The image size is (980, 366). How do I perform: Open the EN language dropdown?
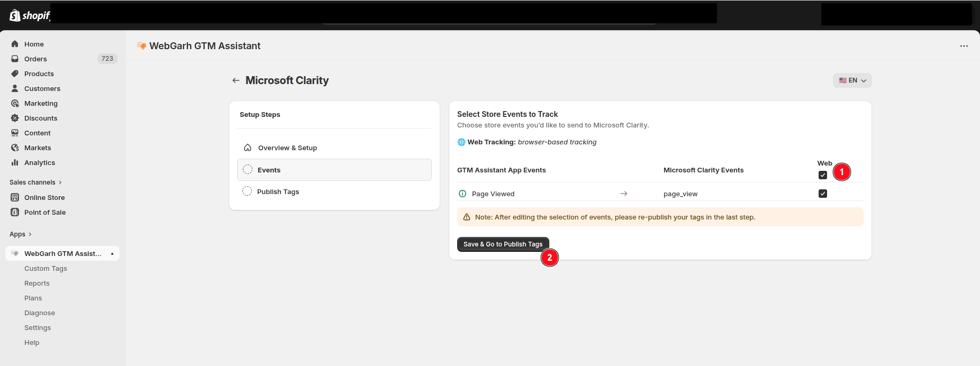tap(852, 80)
